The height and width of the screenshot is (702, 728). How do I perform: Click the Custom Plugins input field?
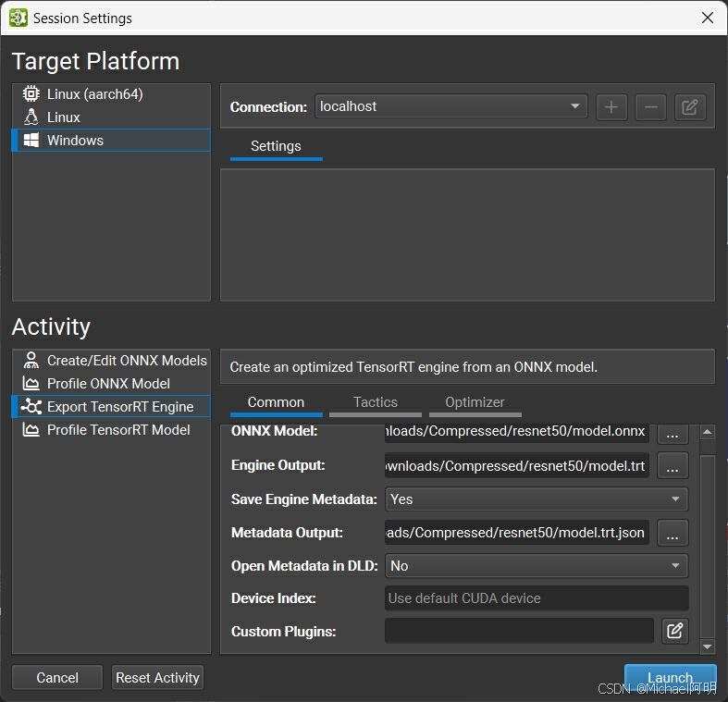(x=519, y=631)
